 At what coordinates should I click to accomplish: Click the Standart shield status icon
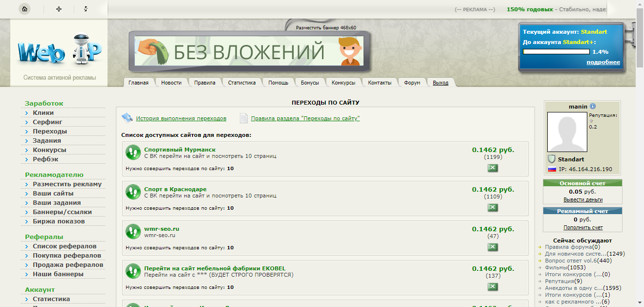point(552,159)
